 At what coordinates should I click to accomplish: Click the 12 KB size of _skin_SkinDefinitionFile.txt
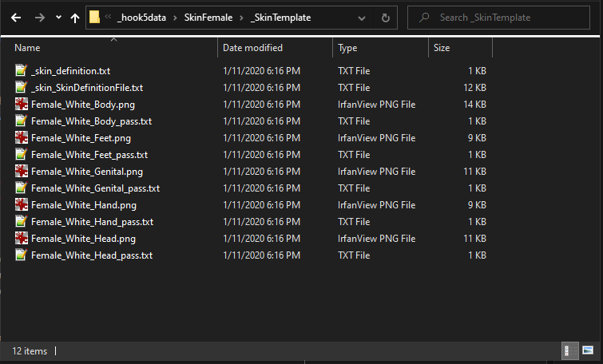pyautogui.click(x=474, y=88)
